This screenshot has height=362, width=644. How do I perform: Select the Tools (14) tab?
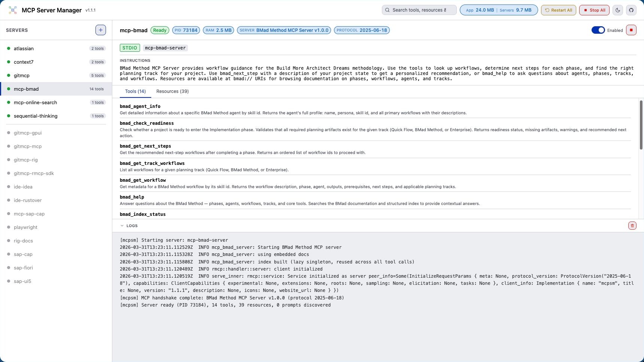[135, 91]
